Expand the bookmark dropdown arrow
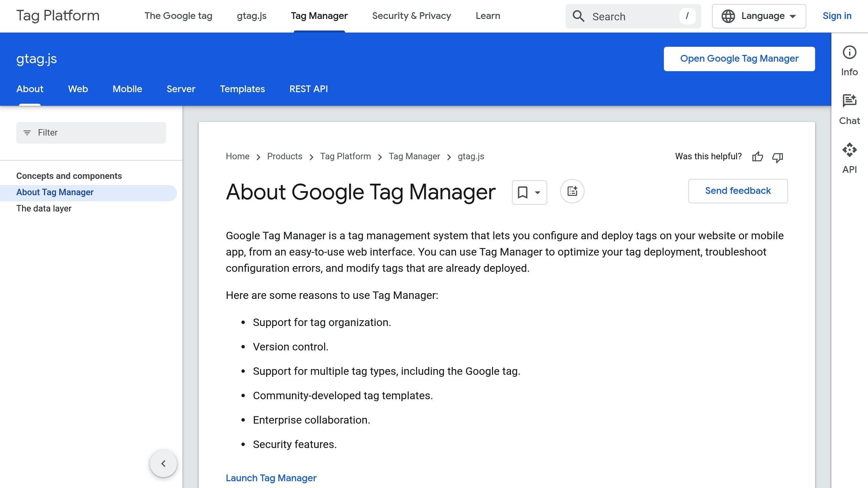The height and width of the screenshot is (488, 868). [x=537, y=192]
